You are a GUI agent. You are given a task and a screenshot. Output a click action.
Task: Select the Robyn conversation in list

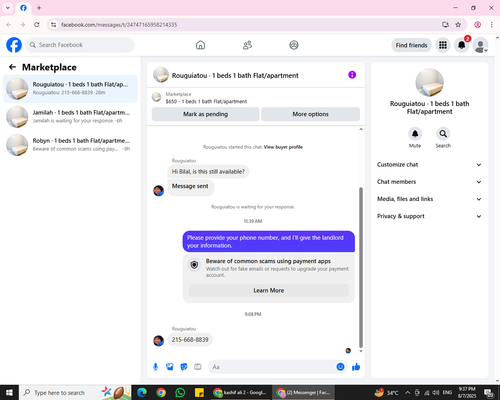[70, 145]
